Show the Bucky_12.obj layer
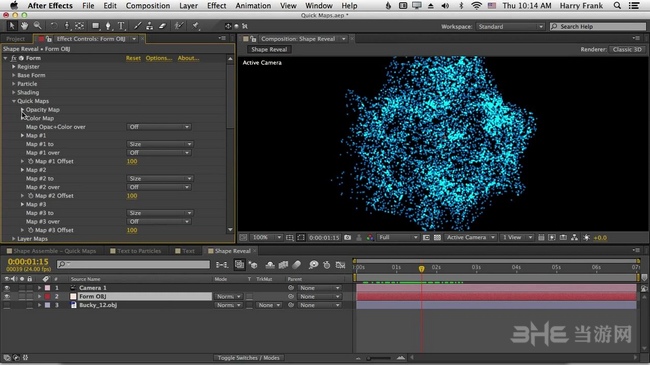The height and width of the screenshot is (365, 650). (7, 305)
